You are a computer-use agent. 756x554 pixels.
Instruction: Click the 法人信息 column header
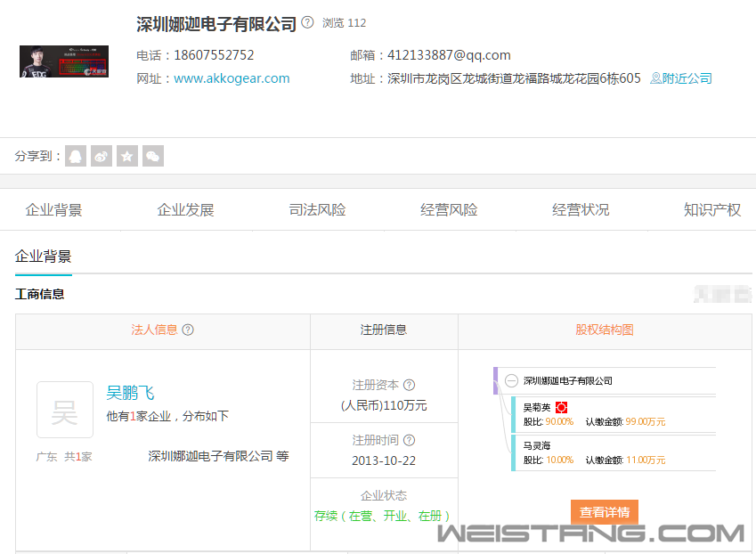(x=154, y=330)
